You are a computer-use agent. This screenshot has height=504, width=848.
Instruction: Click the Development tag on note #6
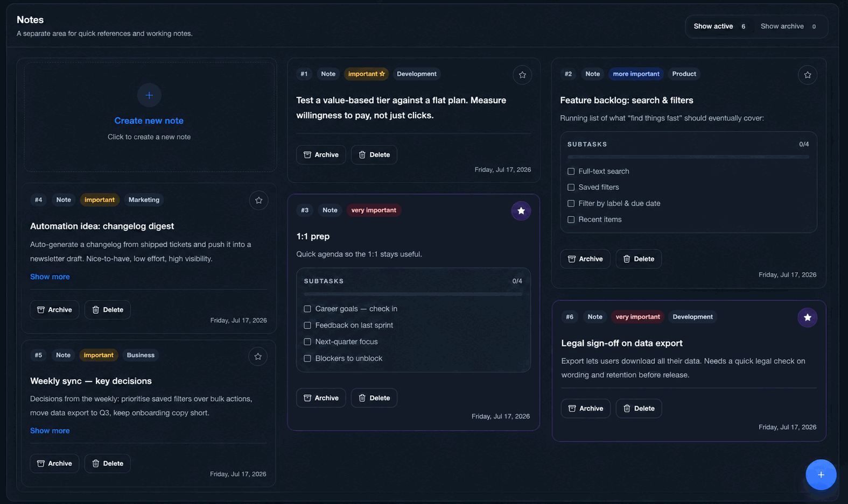point(692,317)
